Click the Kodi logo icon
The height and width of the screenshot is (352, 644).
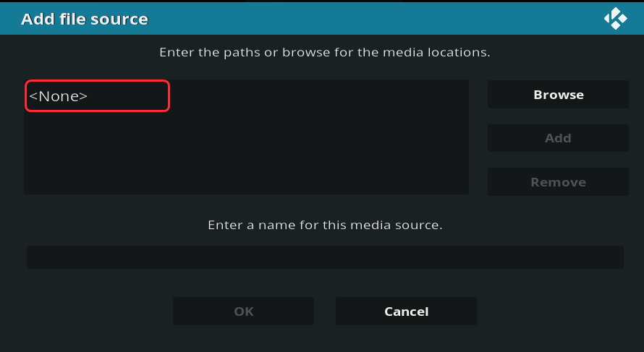[x=616, y=18]
